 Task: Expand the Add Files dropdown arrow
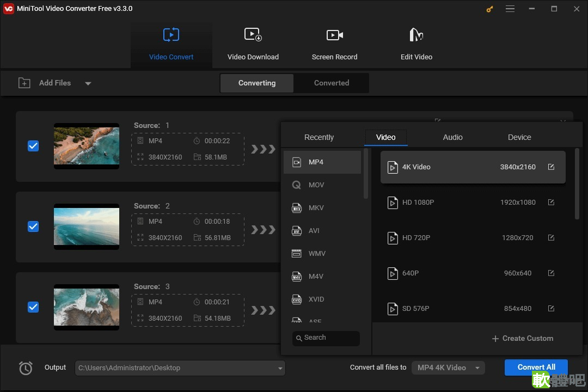[88, 83]
